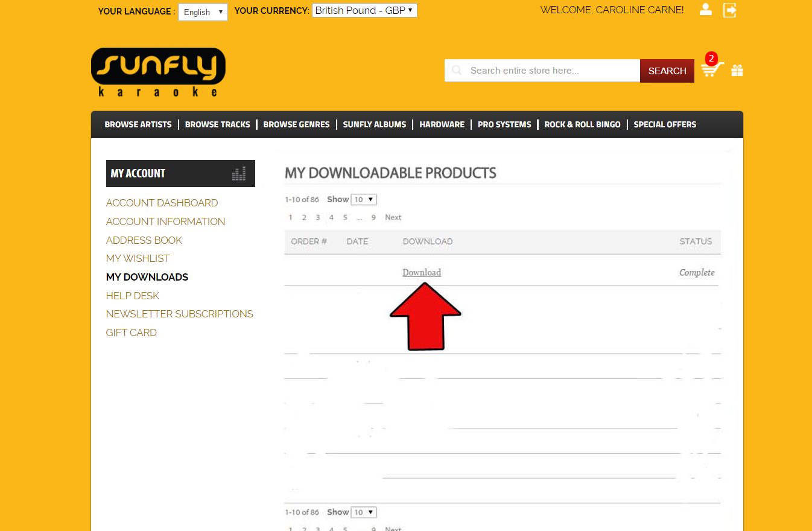Screen dimensions: 812x531
Task: Go to Sunfly Albums
Action: click(x=375, y=124)
